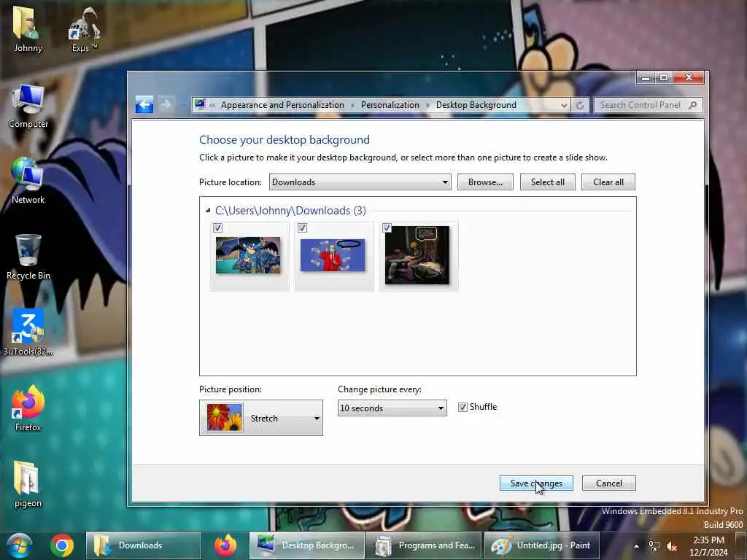This screenshot has height=560, width=747.
Task: Open the Johnny folder on desktop
Action: click(28, 29)
